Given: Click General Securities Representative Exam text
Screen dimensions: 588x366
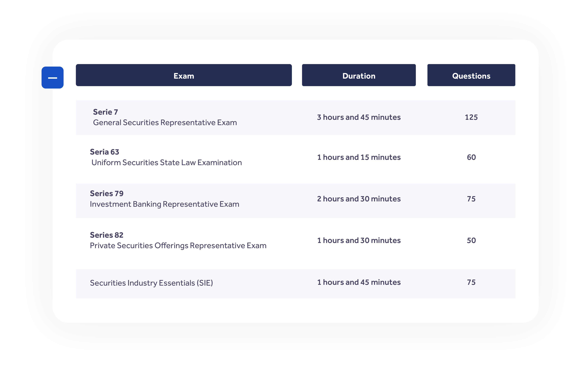Looking at the screenshot, I should click(165, 123).
